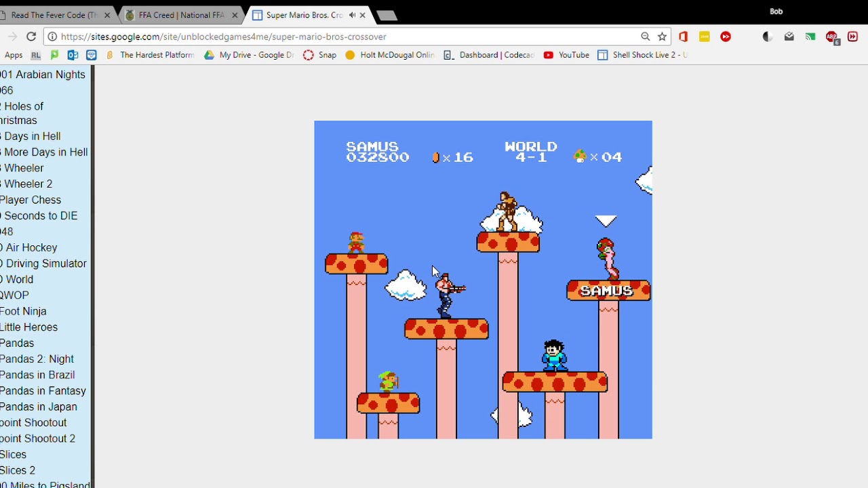
Task: Select Bill Rizer holding the gun
Action: pos(449,295)
